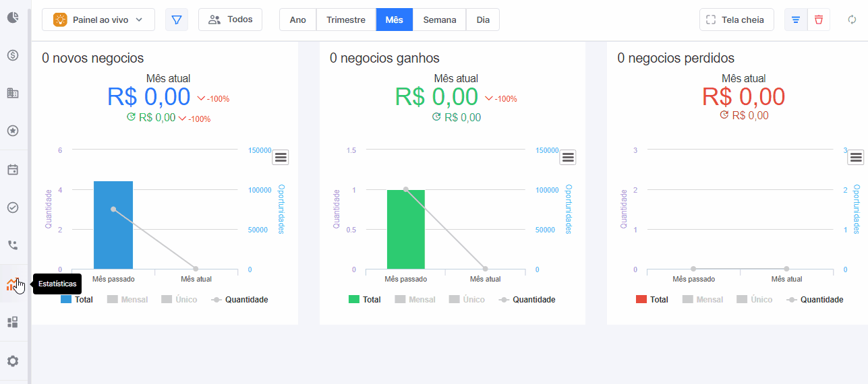868x384 pixels.
Task: Toggle Total legend in negocios perdidos chart
Action: [x=652, y=299]
